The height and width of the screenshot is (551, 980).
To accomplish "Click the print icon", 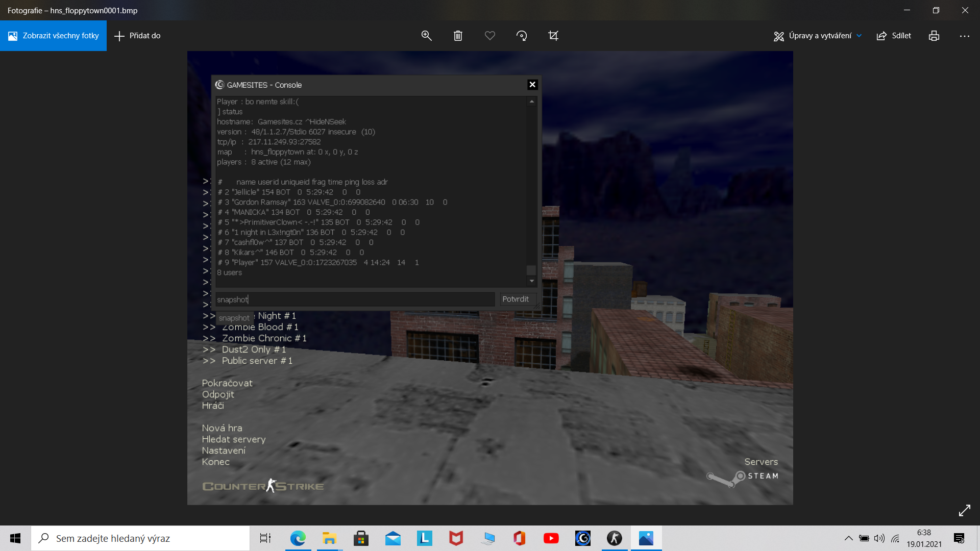I will point(934,36).
